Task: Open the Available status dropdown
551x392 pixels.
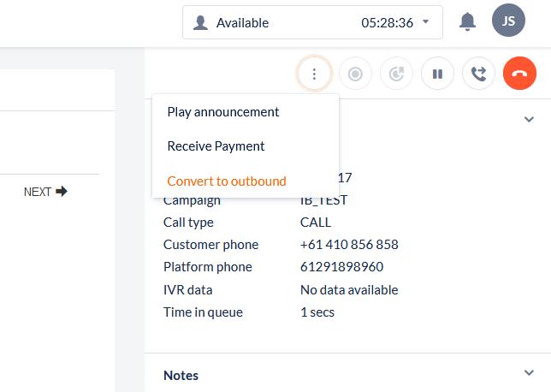Action: 312,22
